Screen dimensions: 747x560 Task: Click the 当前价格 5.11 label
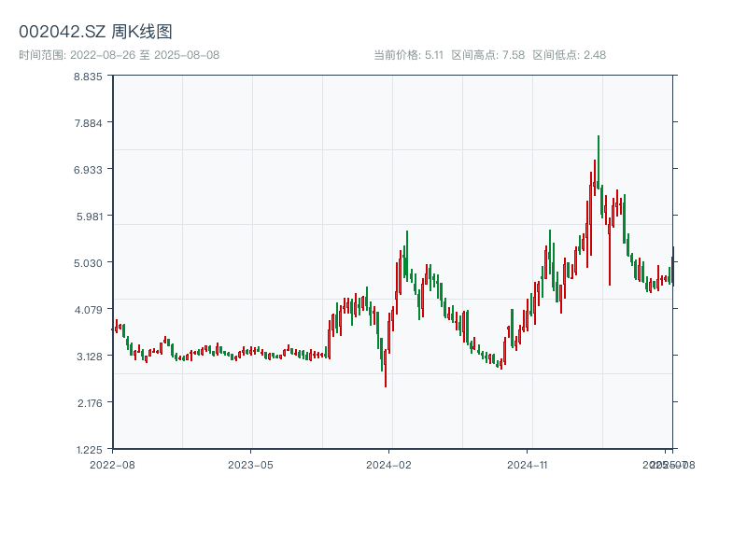click(408, 55)
